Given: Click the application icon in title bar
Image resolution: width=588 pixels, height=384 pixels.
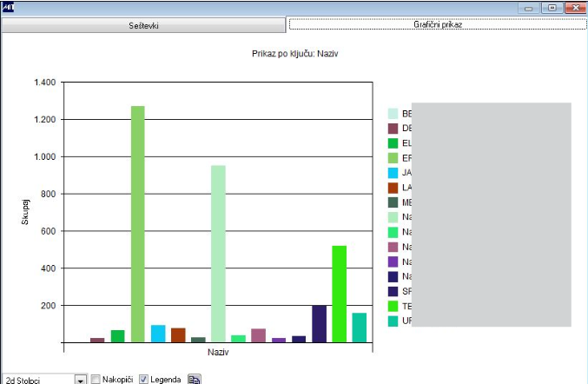Looking at the screenshot, I should [8, 7].
